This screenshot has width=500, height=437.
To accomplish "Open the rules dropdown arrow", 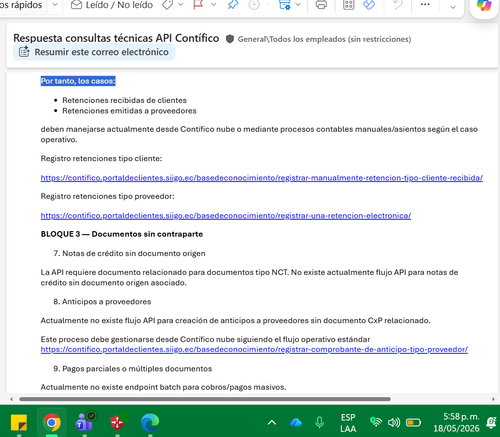I will point(298,5).
